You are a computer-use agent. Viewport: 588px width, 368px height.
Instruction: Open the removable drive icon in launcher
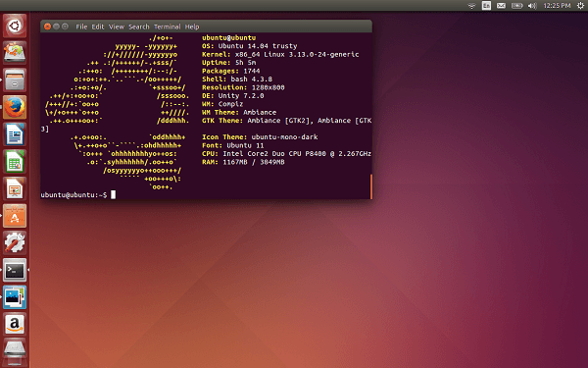click(15, 351)
